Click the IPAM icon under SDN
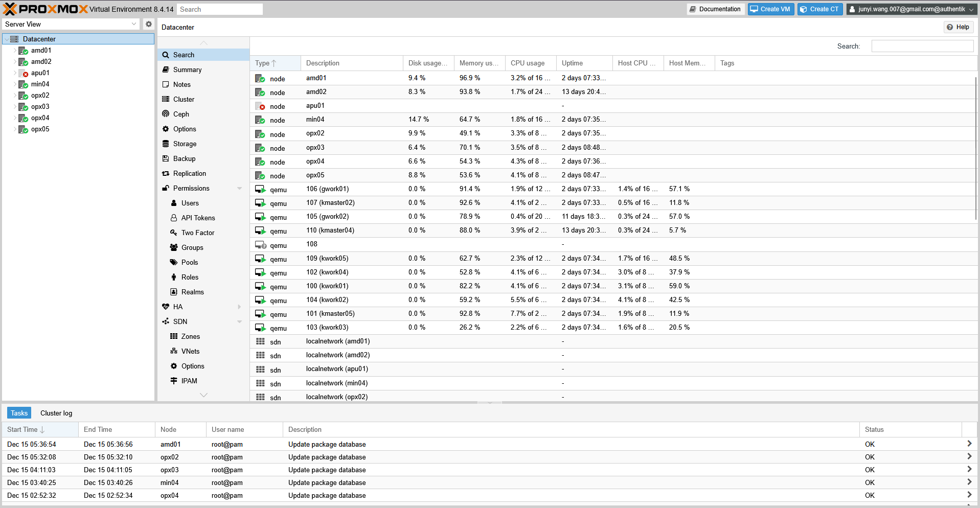This screenshot has height=508, width=980. [174, 381]
